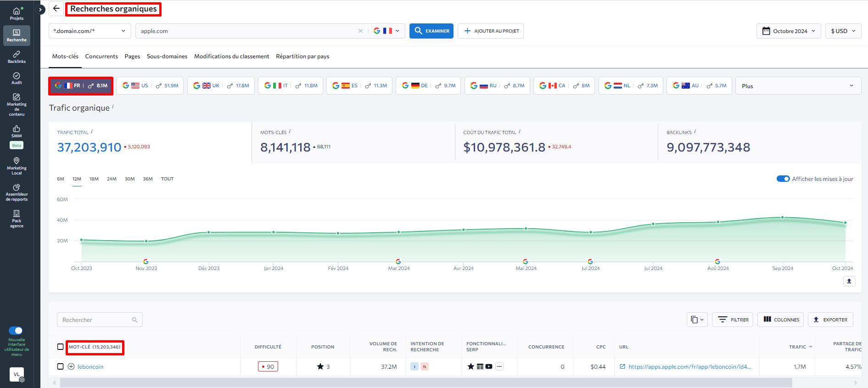This screenshot has height=388, width=868.
Task: Select the Mots-clés tab
Action: [x=65, y=56]
